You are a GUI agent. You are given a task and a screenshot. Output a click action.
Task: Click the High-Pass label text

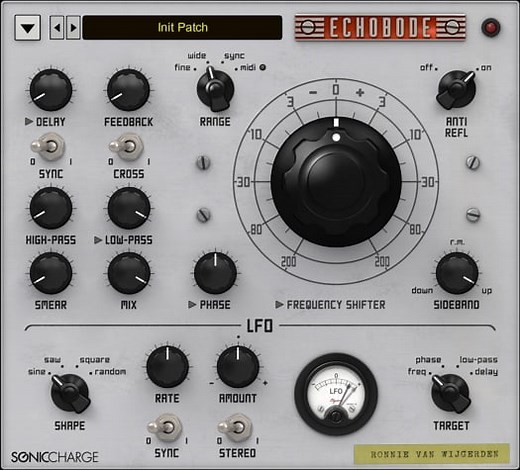[x=51, y=240]
